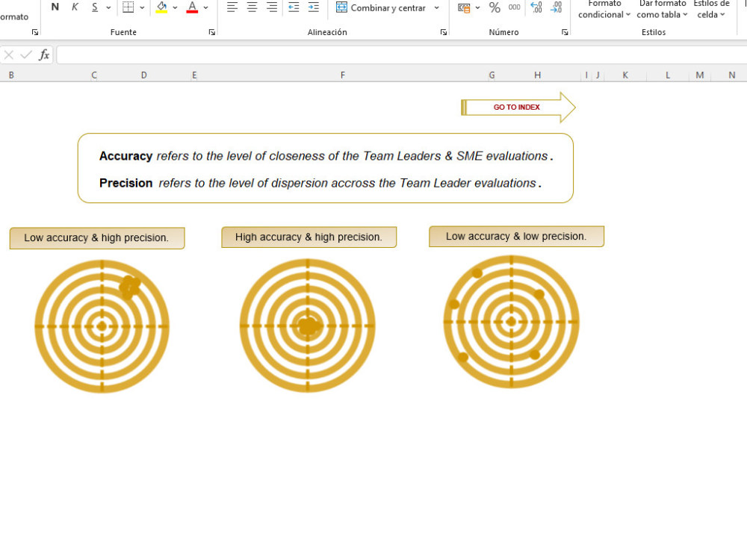Open clipboard group dialog launcher

35,32
